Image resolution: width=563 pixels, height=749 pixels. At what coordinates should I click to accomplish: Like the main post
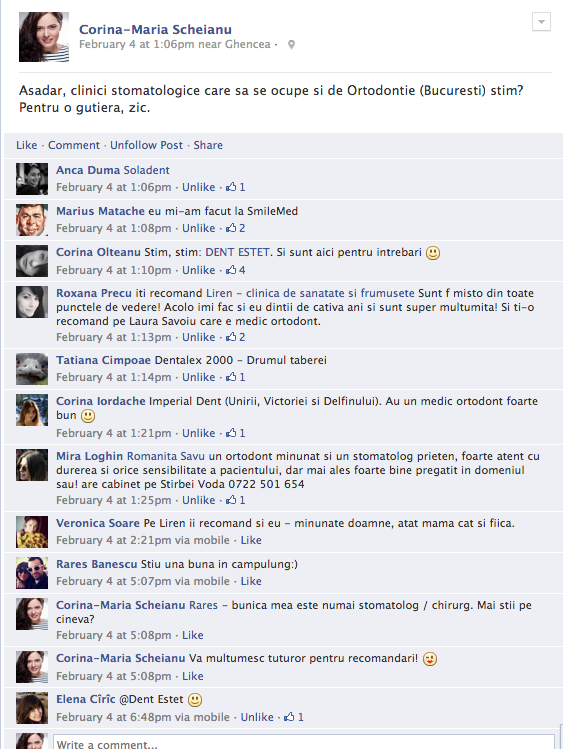point(27,145)
